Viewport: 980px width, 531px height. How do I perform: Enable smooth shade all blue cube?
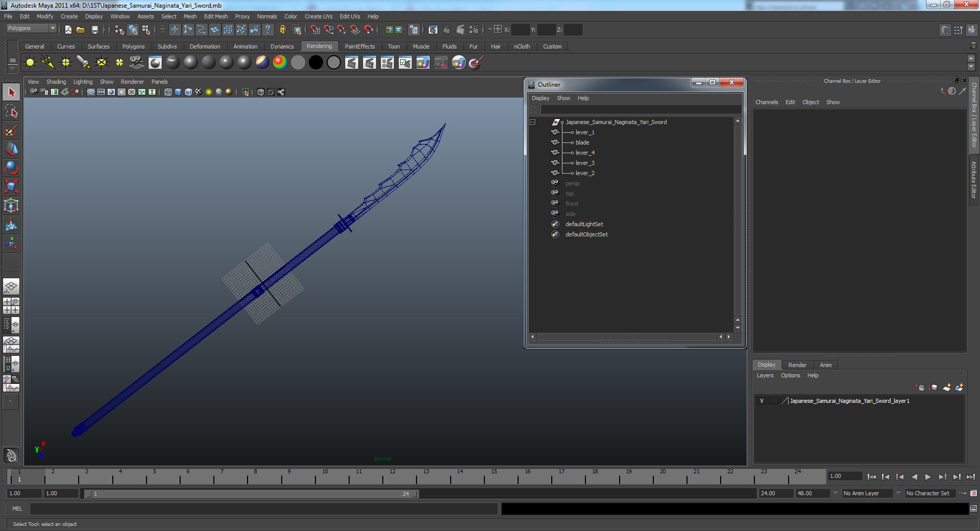178,92
